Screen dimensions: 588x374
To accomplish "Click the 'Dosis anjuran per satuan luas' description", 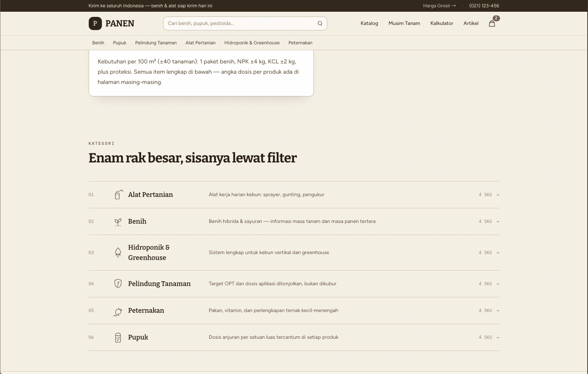I will (x=273, y=337).
